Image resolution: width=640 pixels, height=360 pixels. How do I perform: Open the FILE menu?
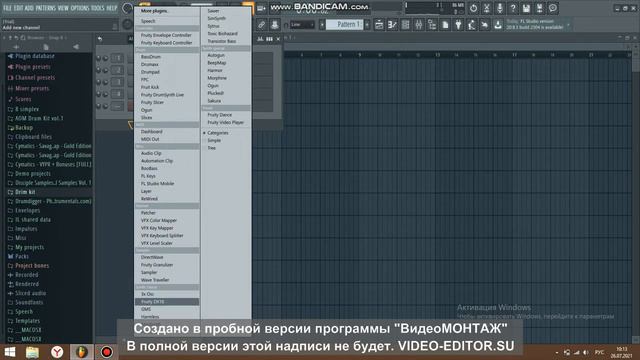7,8
